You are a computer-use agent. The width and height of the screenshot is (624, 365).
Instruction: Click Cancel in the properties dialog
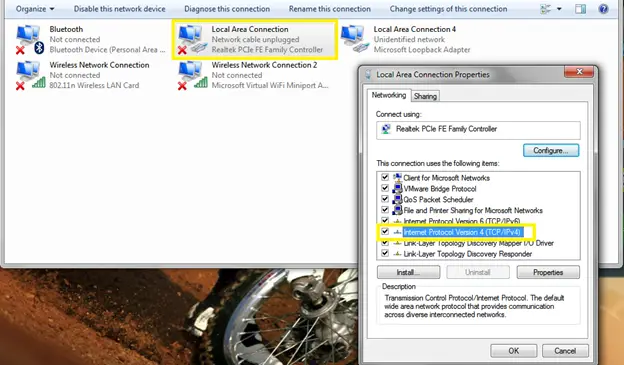pos(565,351)
